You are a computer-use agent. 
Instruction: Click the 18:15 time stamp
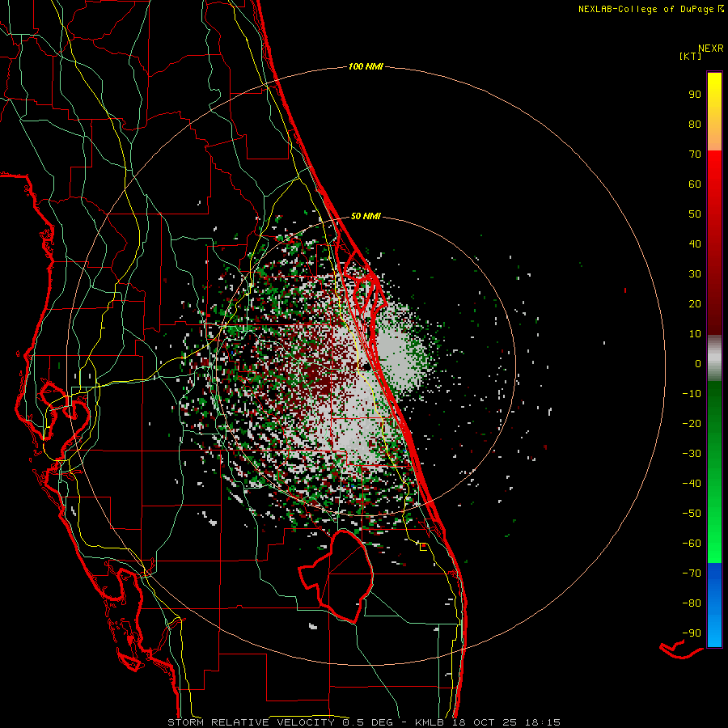click(542, 722)
